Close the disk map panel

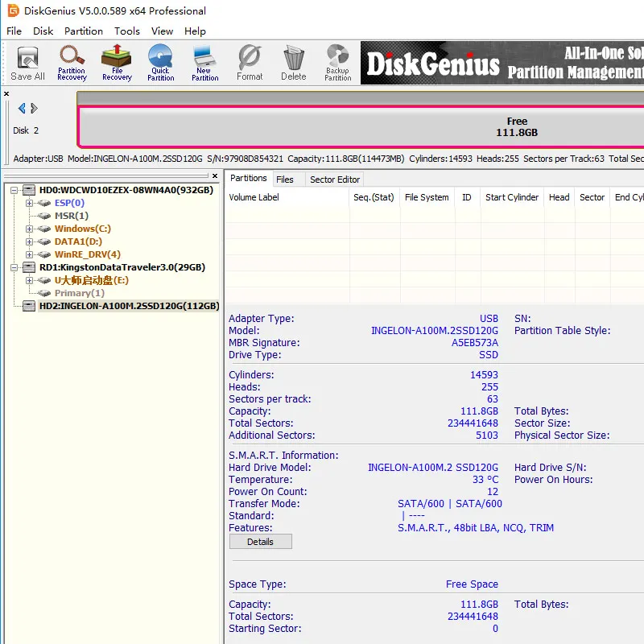point(6,94)
